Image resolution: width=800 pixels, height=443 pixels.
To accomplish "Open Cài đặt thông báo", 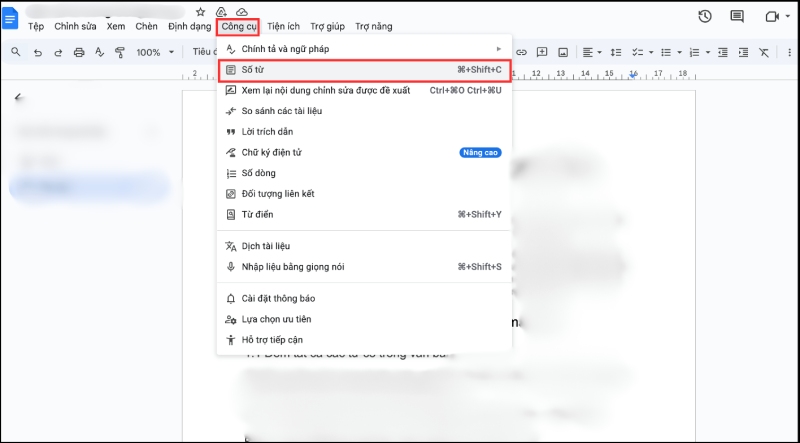I will tap(364, 299).
